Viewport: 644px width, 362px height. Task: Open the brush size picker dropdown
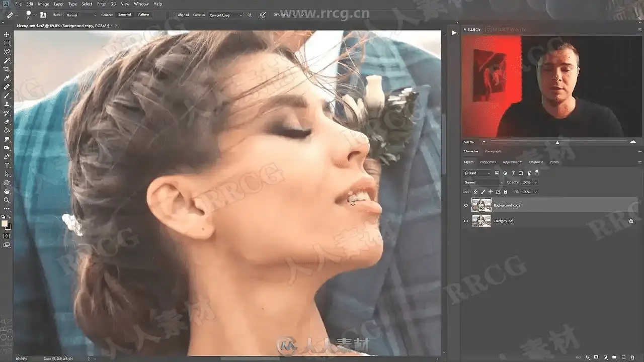tap(35, 16)
